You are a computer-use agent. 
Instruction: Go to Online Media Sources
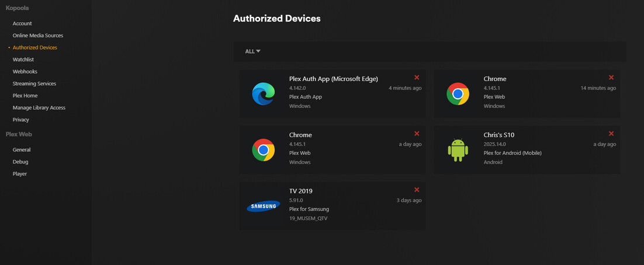(38, 35)
